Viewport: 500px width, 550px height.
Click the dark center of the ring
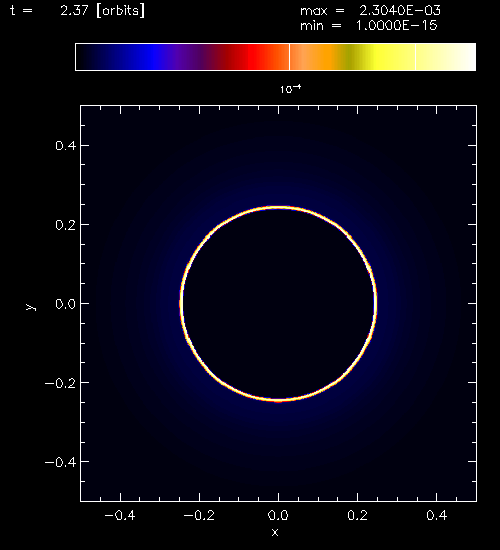(279, 303)
